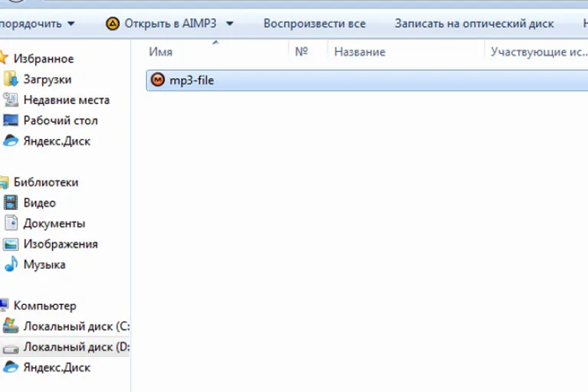Select Локальный диск (D:)
Viewport: 588px width, 392px height.
(x=77, y=347)
